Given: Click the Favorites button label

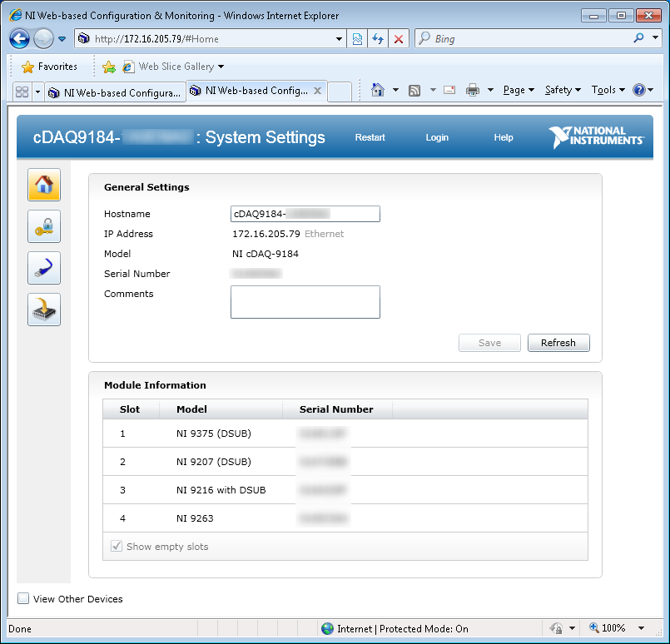Looking at the screenshot, I should pyautogui.click(x=57, y=67).
